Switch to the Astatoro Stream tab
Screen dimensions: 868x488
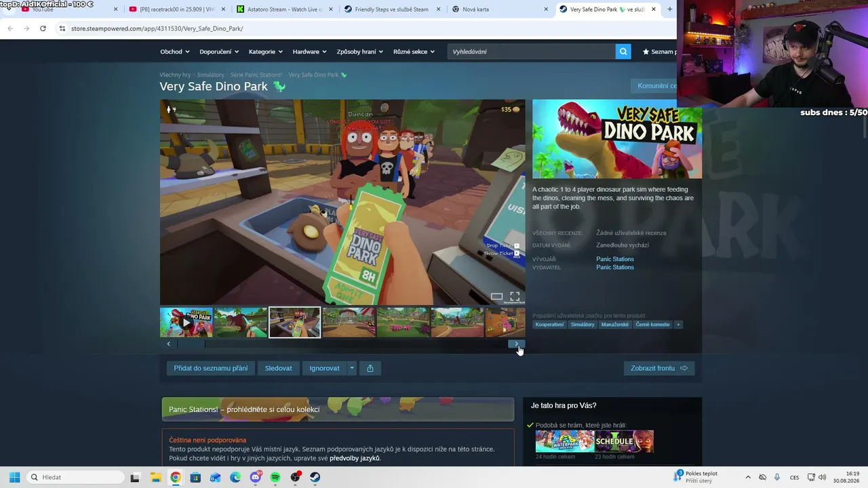click(285, 9)
